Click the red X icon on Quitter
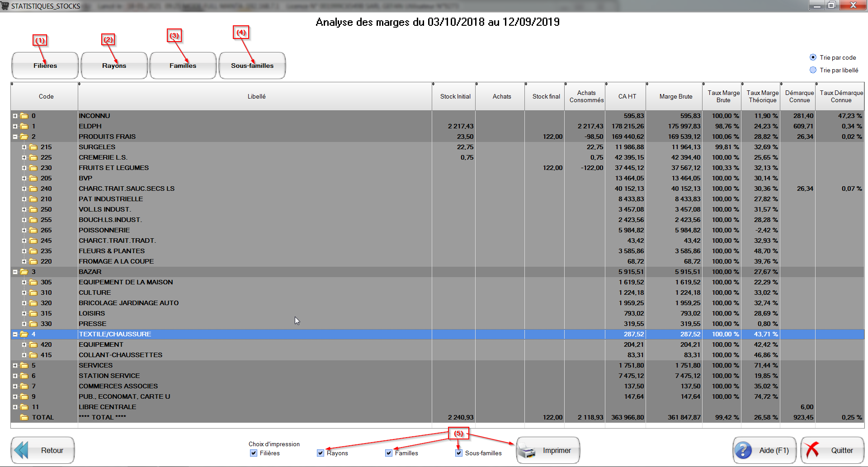The image size is (868, 467). (x=812, y=450)
